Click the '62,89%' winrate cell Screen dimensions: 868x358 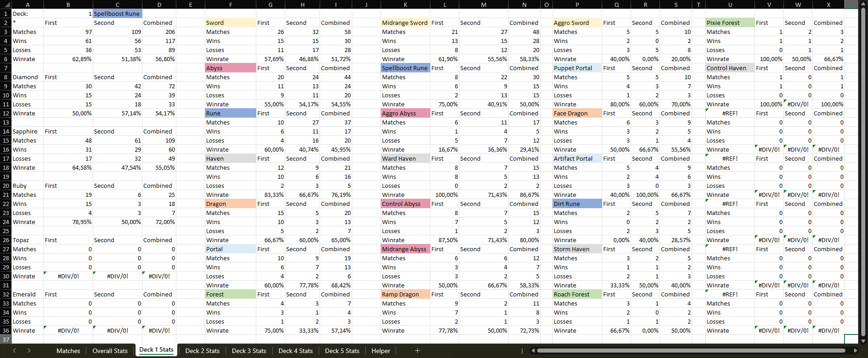click(x=68, y=59)
